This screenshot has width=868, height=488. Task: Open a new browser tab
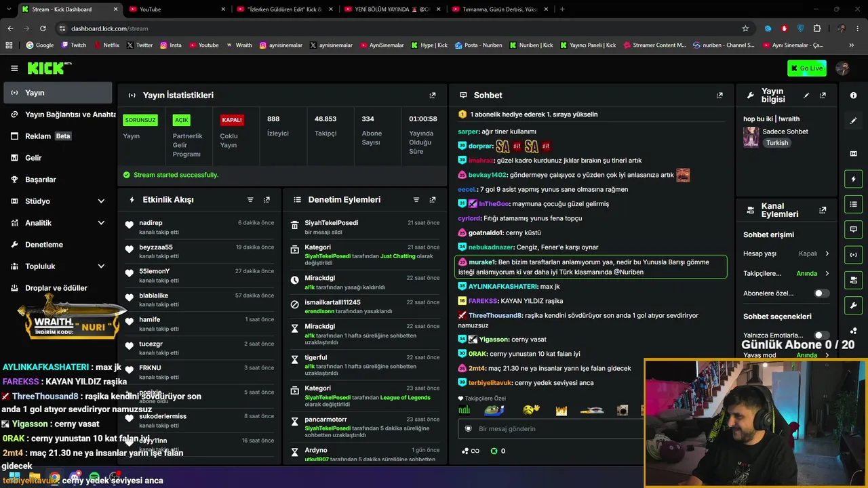pos(562,9)
